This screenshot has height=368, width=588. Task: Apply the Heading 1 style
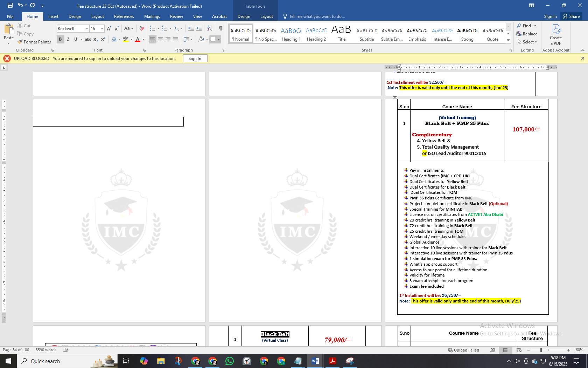click(291, 34)
